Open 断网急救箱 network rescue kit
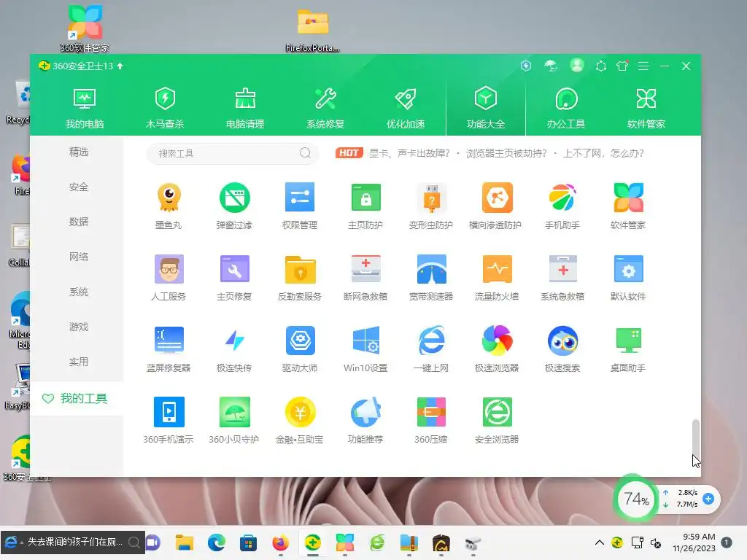747x560 pixels. (x=365, y=278)
